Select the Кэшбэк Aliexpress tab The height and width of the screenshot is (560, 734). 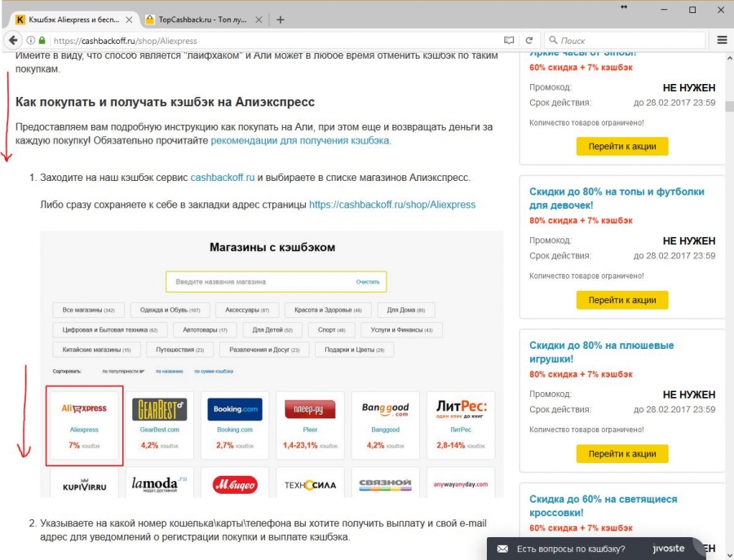coord(73,20)
